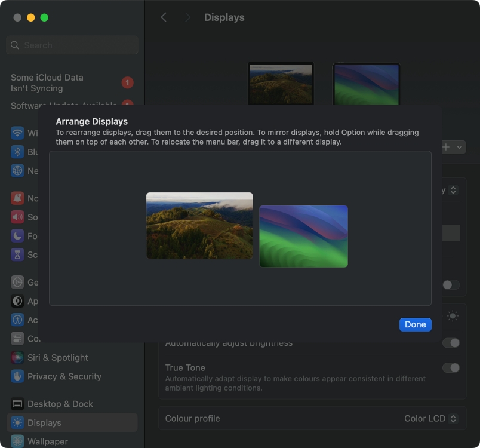Turn off Automatically adjust brightness
The image size is (480, 448).
pyautogui.click(x=451, y=342)
